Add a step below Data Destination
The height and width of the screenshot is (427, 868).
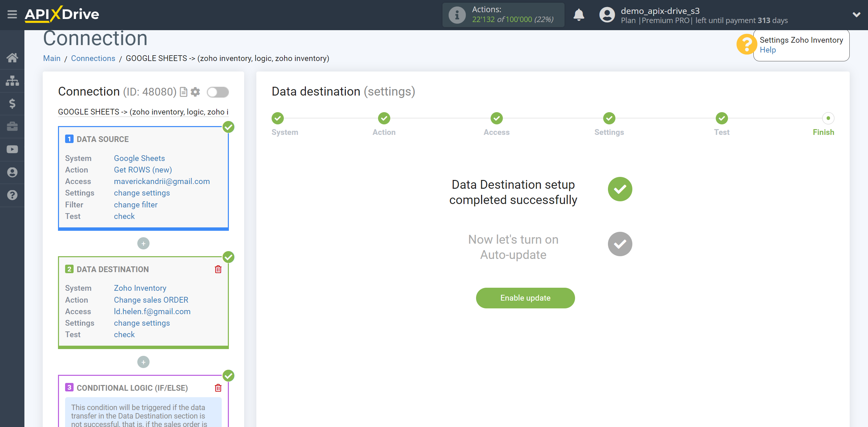143,362
